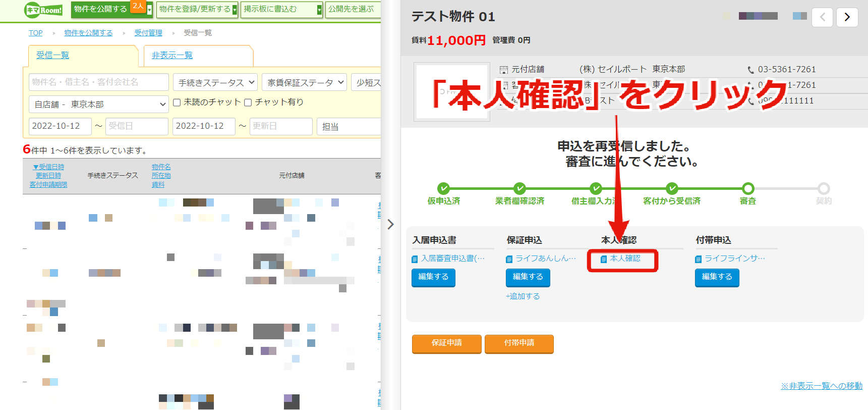Focus the 物件名・借主名・客付会社名 search field
The image size is (868, 410).
[x=99, y=82]
